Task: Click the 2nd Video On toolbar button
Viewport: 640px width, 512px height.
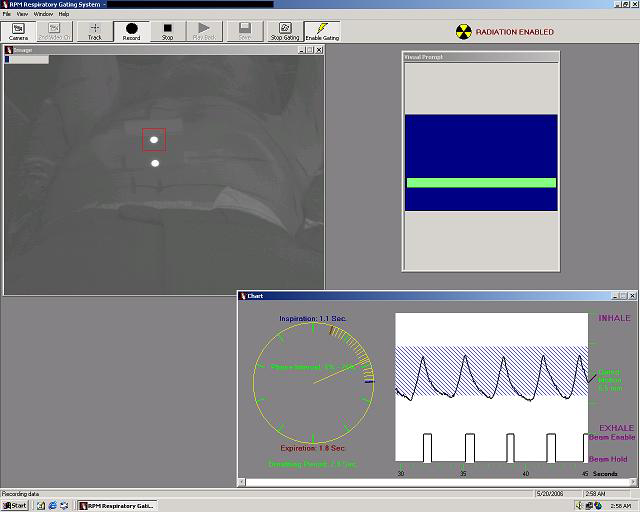Action: (55, 31)
